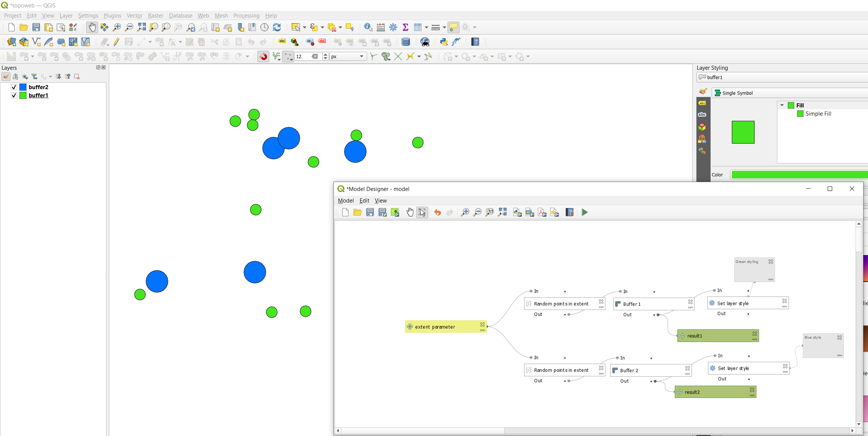This screenshot has width=868, height=436.
Task: Click the New Project icon in main toolbar
Action: [11, 27]
